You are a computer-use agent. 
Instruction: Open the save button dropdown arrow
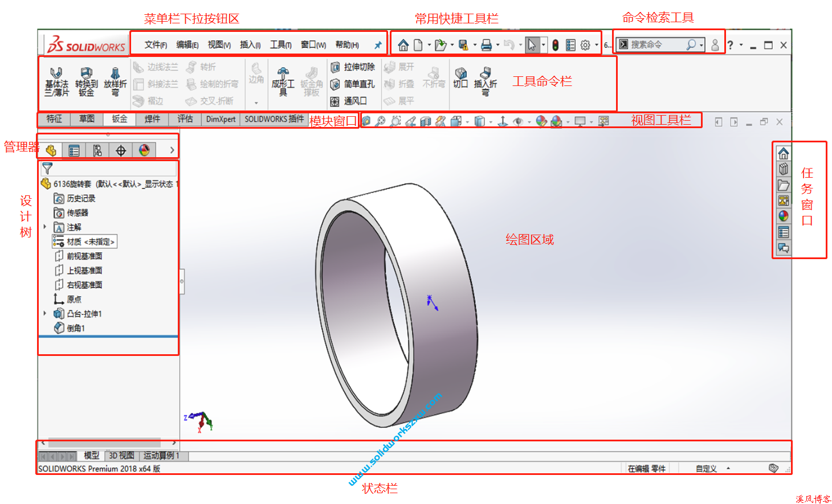pos(475,44)
